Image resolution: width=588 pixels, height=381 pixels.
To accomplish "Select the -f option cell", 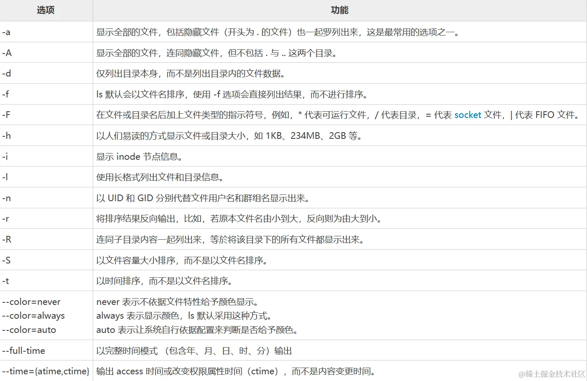I will [x=46, y=94].
